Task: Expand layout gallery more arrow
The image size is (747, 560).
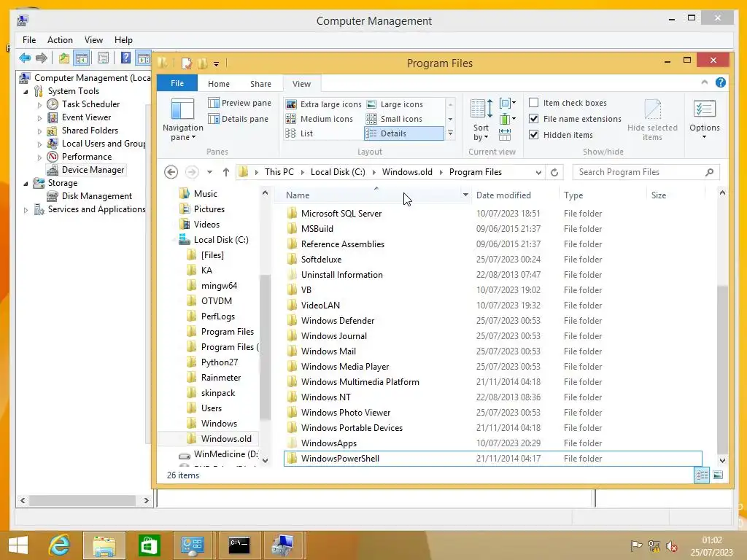Action: (450, 134)
